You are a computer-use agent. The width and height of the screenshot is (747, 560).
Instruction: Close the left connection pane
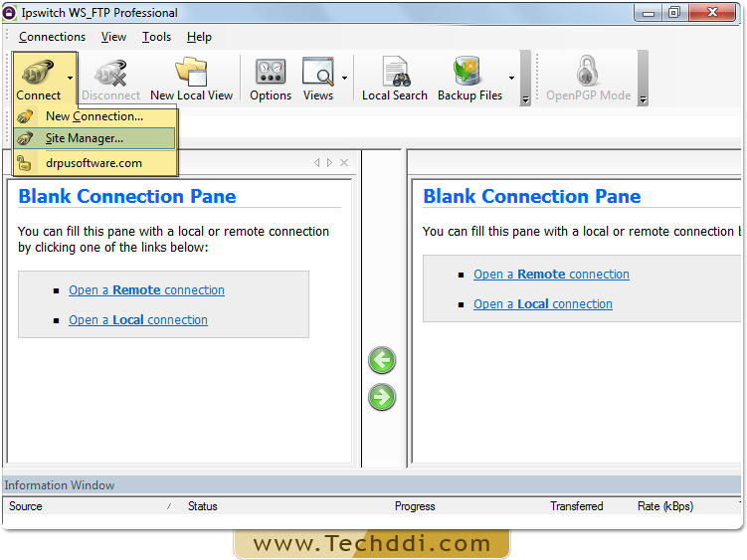(x=344, y=162)
